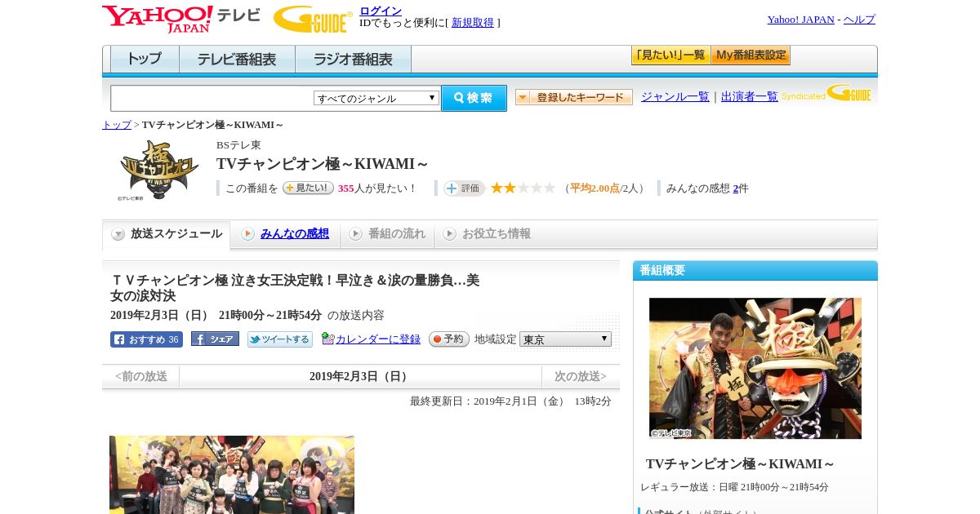Open the ジャンル一覧 link
Image resolution: width=980 pixels, height=514 pixels.
[x=675, y=96]
